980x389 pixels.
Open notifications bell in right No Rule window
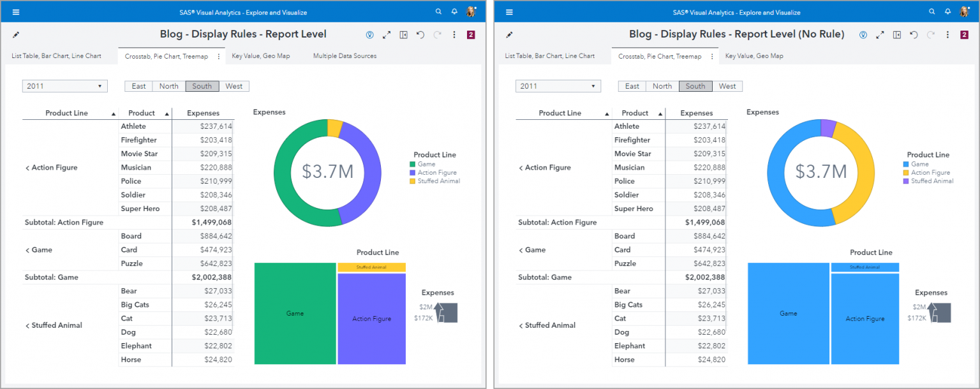947,11
